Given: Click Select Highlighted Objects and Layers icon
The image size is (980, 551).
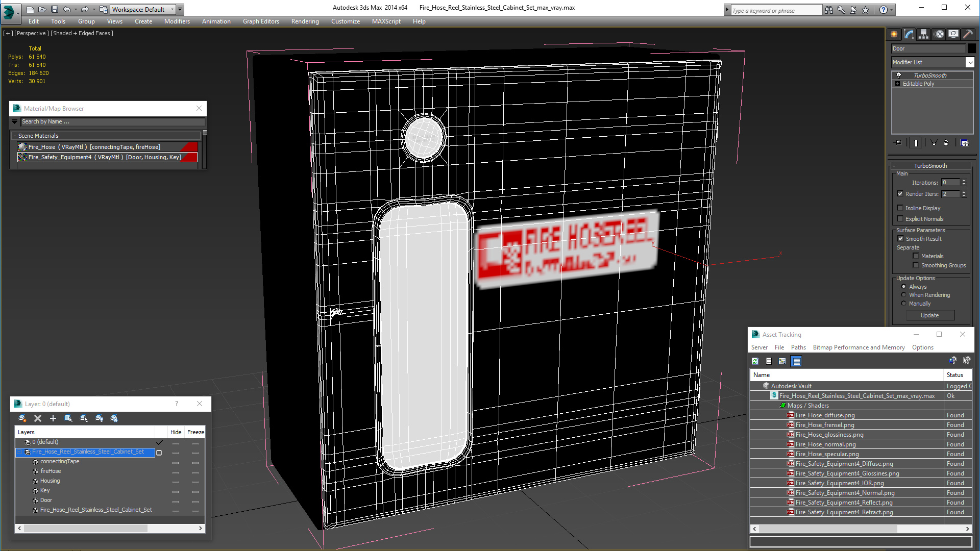Looking at the screenshot, I should point(68,418).
